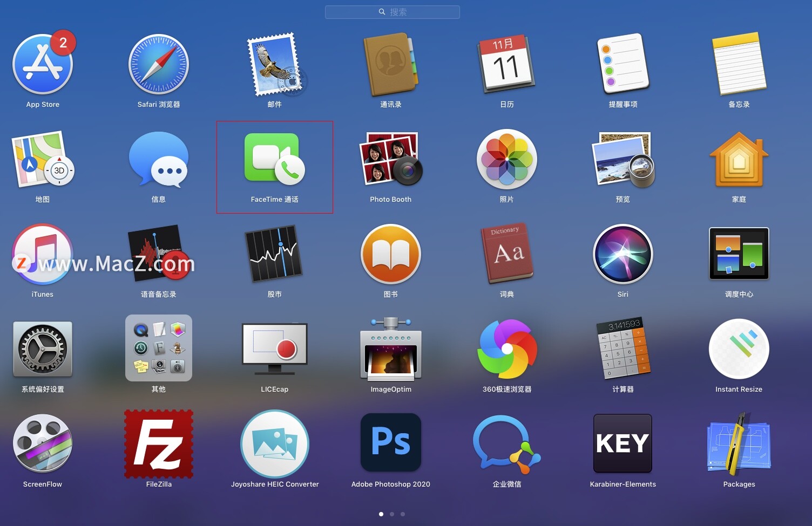Open Mission Control
Screen dimensions: 812x526
click(x=739, y=254)
